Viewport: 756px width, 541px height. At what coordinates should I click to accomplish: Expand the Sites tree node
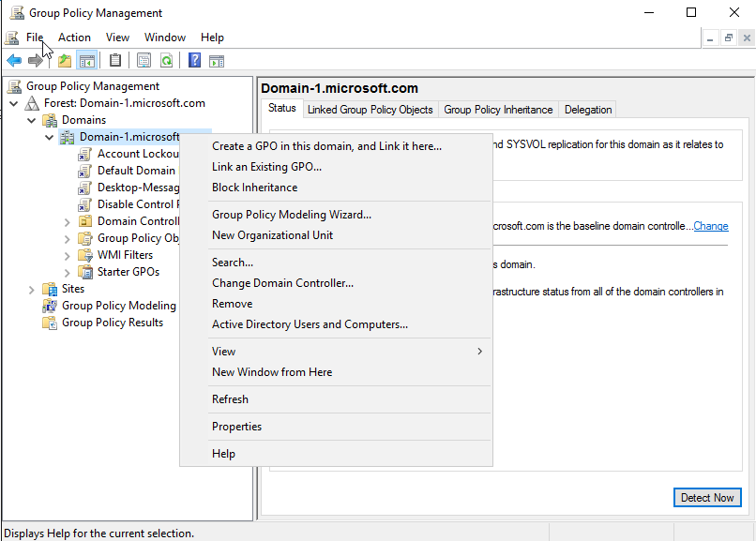31,290
